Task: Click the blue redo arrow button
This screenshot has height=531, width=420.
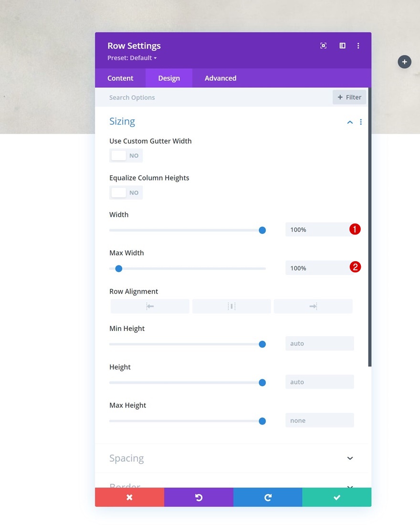Action: coord(268,497)
